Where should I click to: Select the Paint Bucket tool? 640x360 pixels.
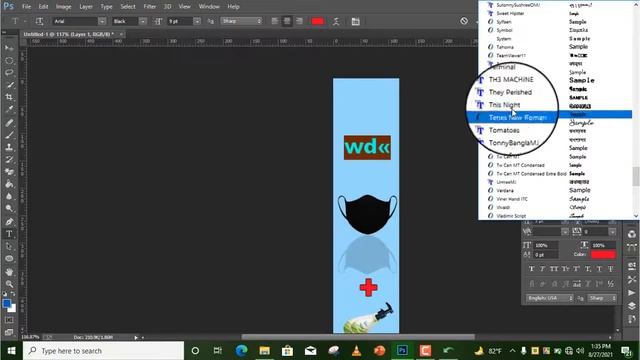pyautogui.click(x=9, y=184)
